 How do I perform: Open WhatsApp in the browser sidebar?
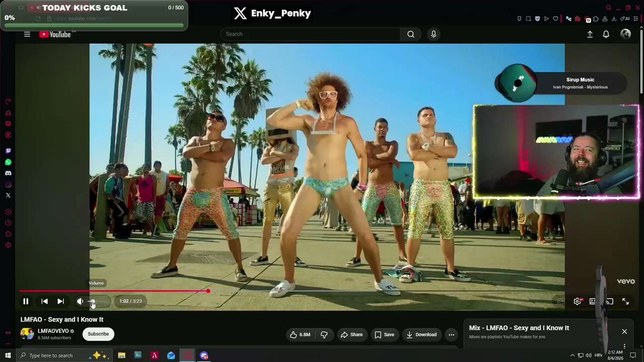pos(8,162)
